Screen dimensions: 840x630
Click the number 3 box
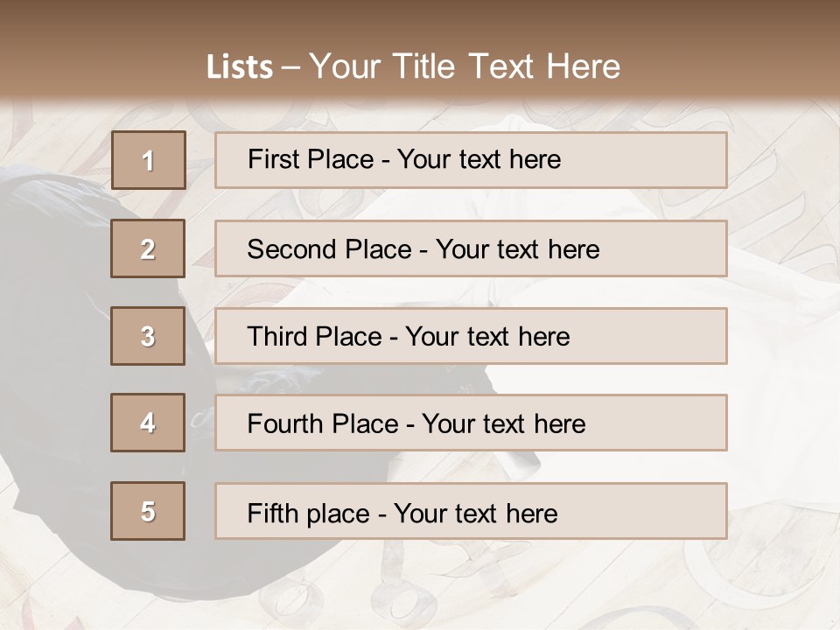(x=149, y=336)
